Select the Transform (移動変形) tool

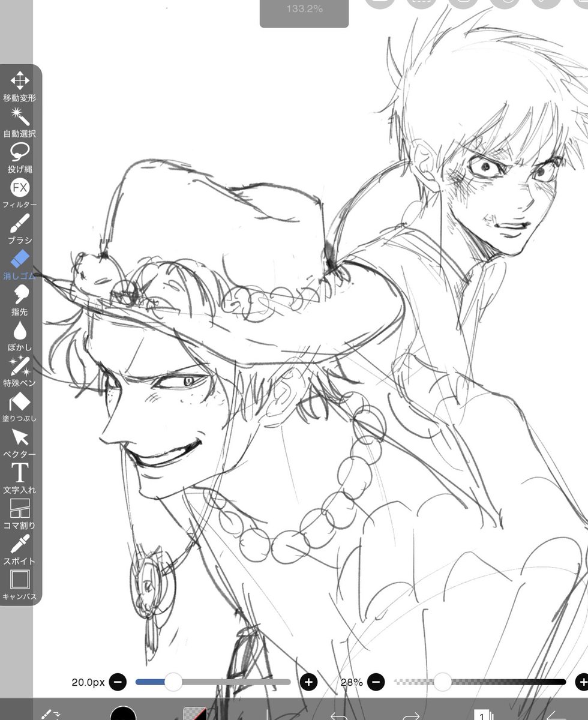[x=20, y=86]
